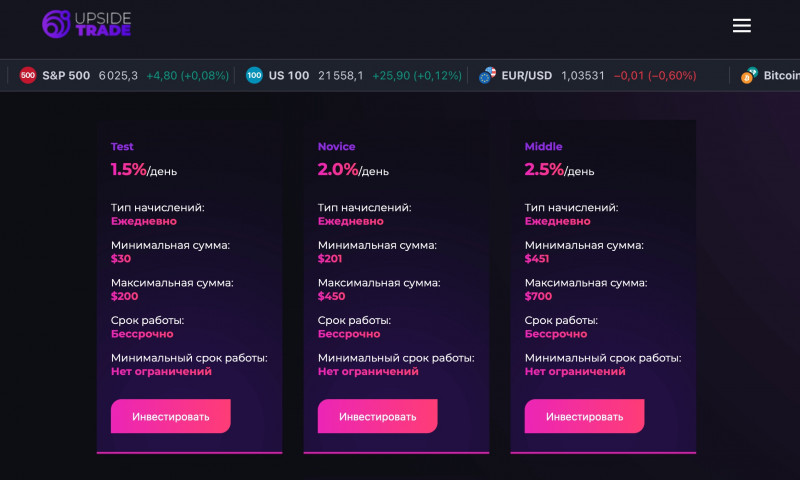Click the S&P 500 change +4,80

tap(162, 75)
